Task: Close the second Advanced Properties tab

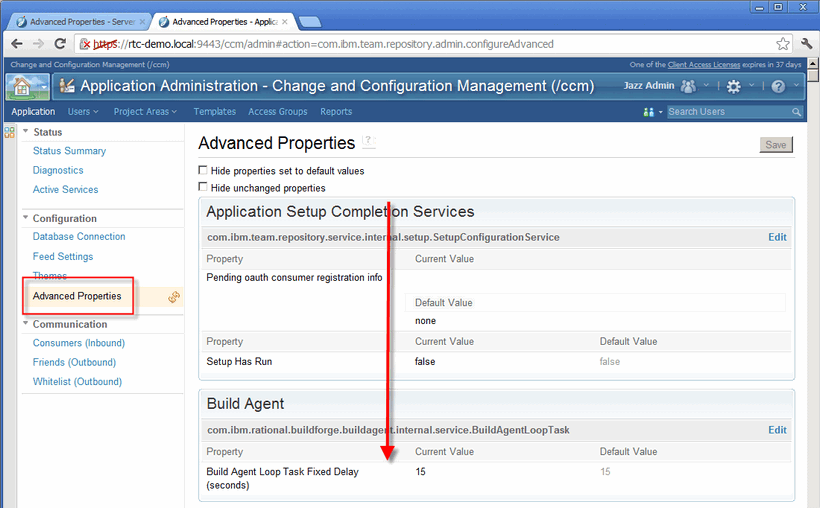Action: 284,22
